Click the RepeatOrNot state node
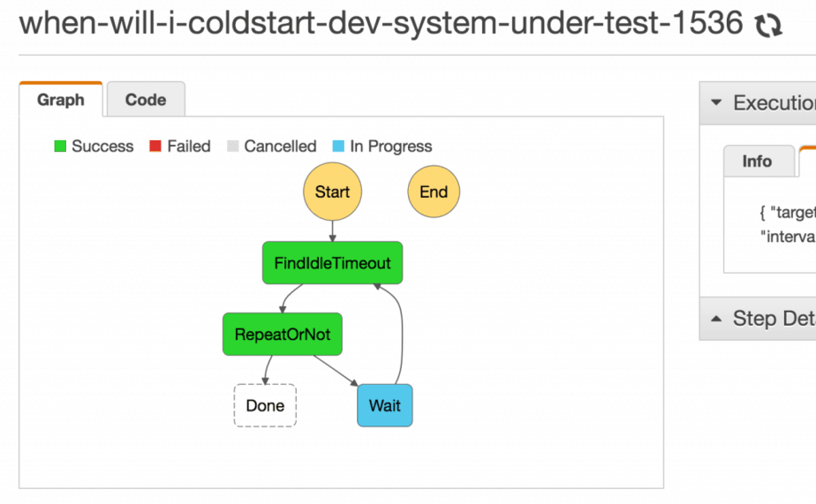 [283, 335]
